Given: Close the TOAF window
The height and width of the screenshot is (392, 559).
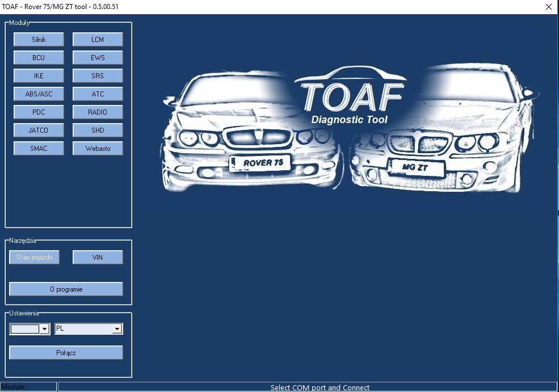Looking at the screenshot, I should pos(549,7).
